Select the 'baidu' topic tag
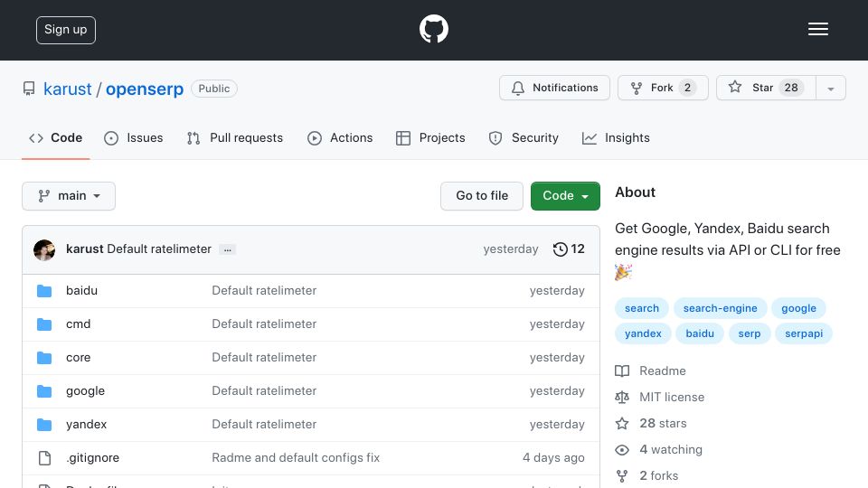This screenshot has width=868, height=488. (700, 333)
